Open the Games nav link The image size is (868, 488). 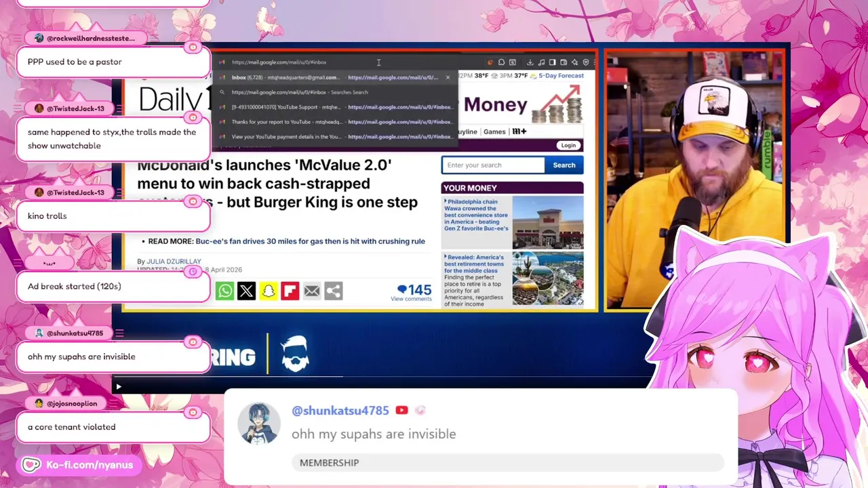click(x=494, y=131)
